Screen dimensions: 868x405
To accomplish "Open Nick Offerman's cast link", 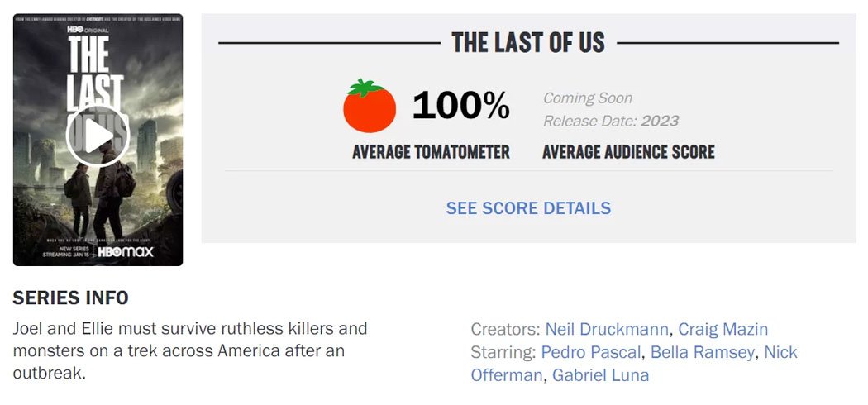I will coord(780,352).
